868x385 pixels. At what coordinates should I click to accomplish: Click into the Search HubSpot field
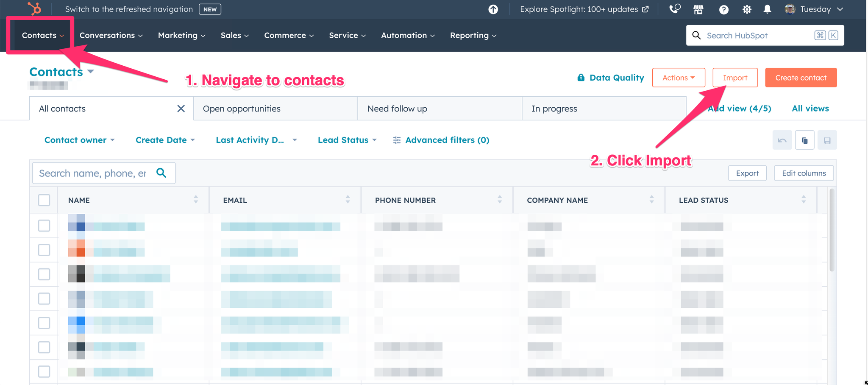765,35
